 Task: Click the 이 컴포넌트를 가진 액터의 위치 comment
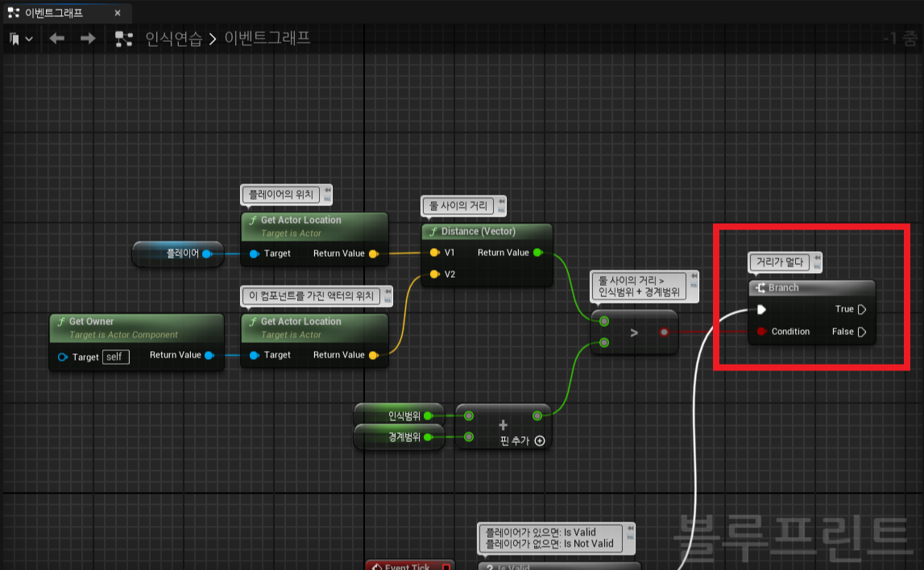pos(311,295)
